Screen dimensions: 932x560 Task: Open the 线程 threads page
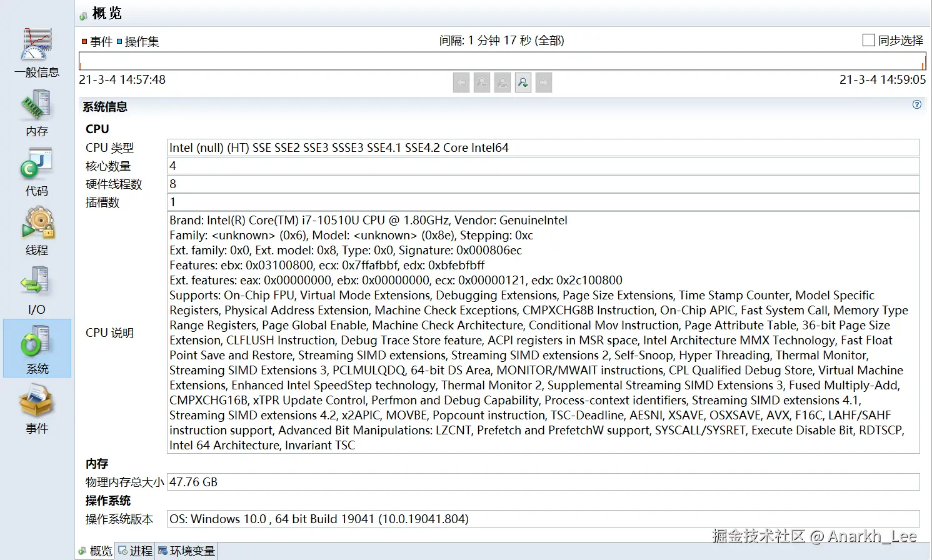click(37, 231)
